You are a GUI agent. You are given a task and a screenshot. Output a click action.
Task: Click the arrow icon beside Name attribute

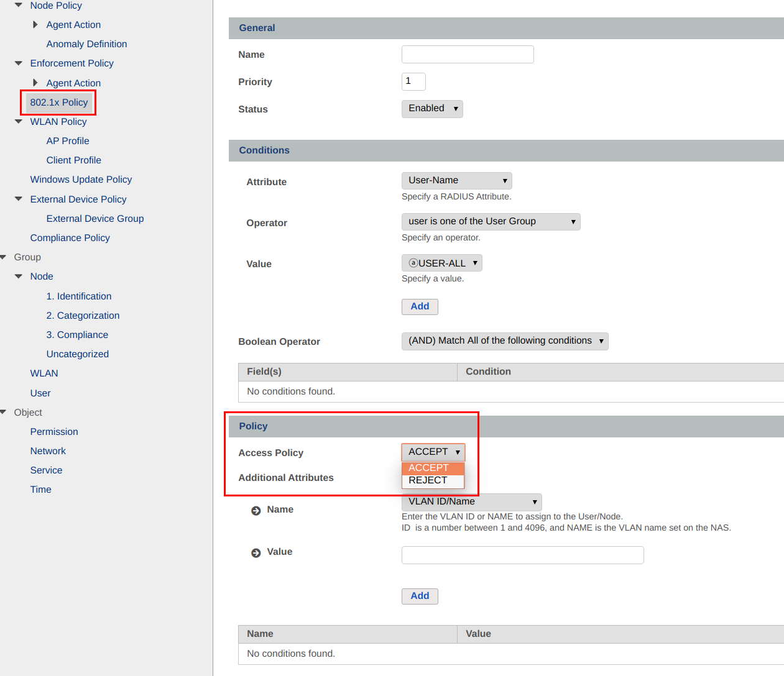[256, 511]
